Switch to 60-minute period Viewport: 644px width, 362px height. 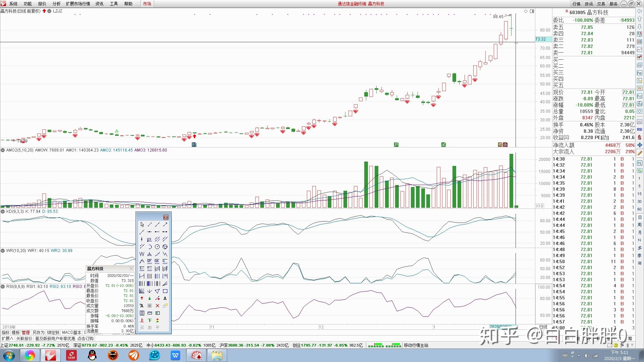tap(640, 209)
